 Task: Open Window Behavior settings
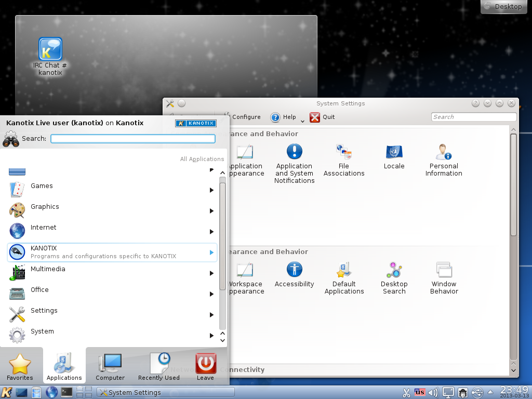(444, 278)
